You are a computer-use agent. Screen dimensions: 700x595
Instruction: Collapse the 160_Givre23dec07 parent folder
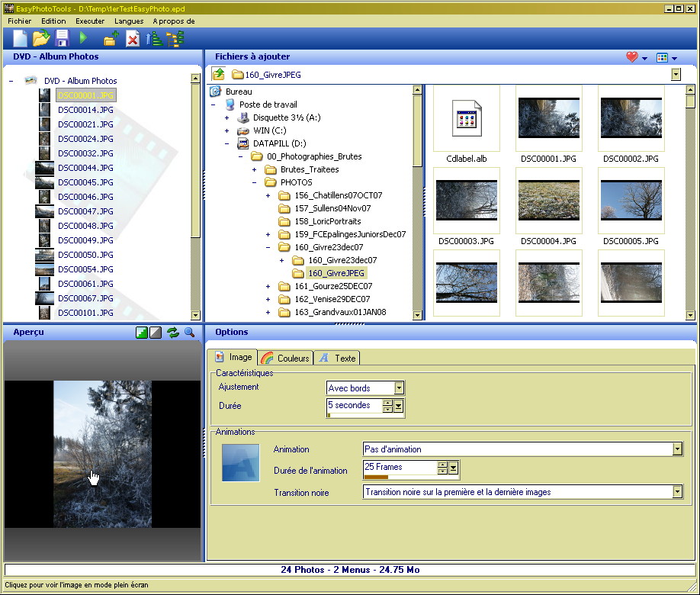(268, 247)
